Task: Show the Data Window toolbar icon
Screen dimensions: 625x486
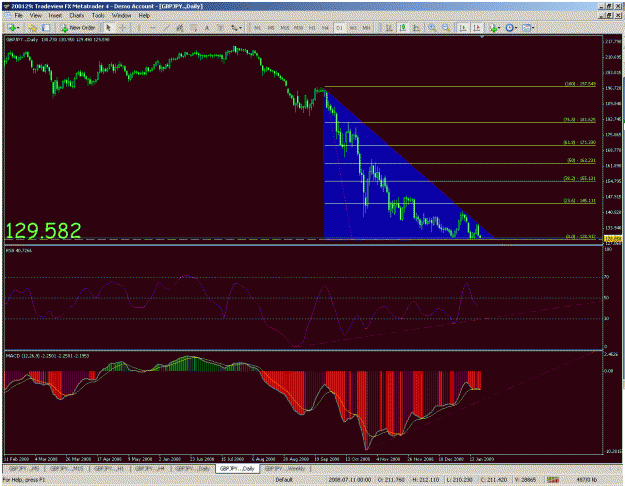Action: click(46, 28)
